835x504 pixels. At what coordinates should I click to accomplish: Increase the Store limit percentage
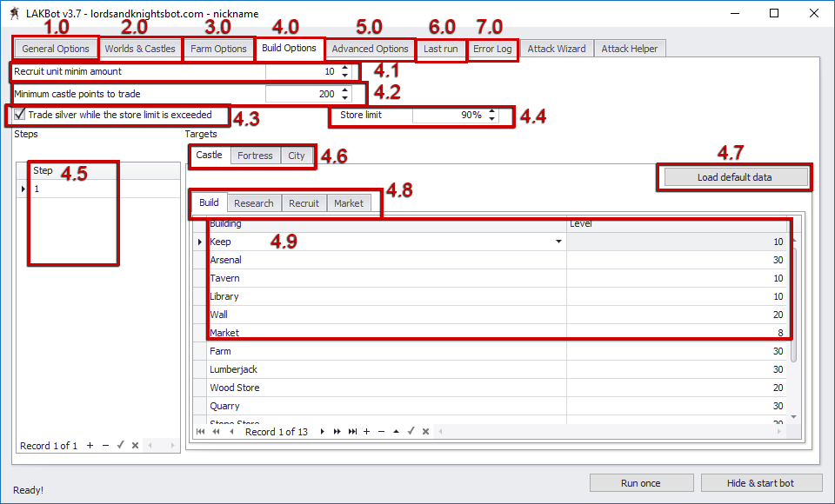[492, 112]
